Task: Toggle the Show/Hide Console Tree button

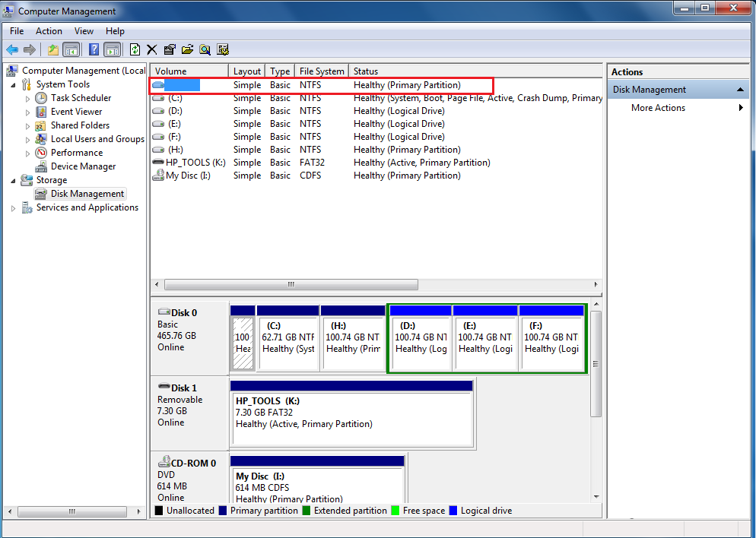Action: pos(71,49)
